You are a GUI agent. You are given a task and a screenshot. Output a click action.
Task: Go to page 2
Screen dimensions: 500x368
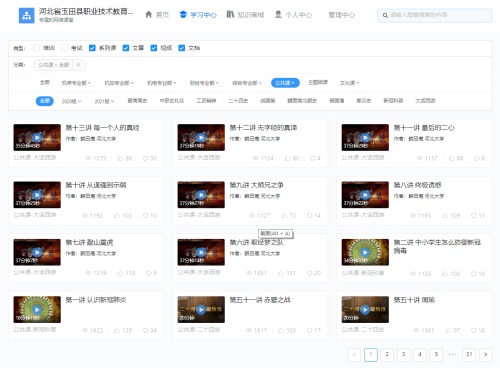pyautogui.click(x=387, y=354)
